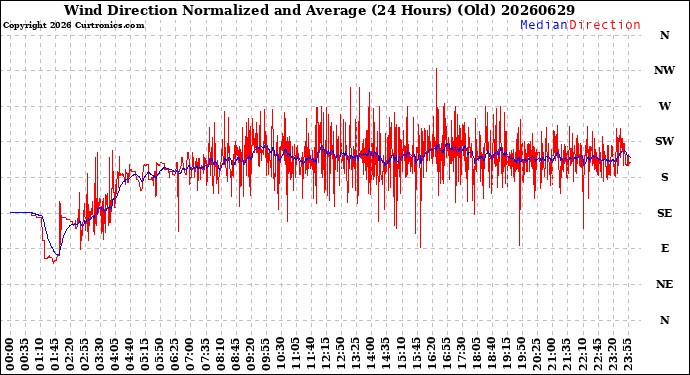Click the "19:50" time axis label
This screenshot has height=375, width=690.
pos(520,354)
